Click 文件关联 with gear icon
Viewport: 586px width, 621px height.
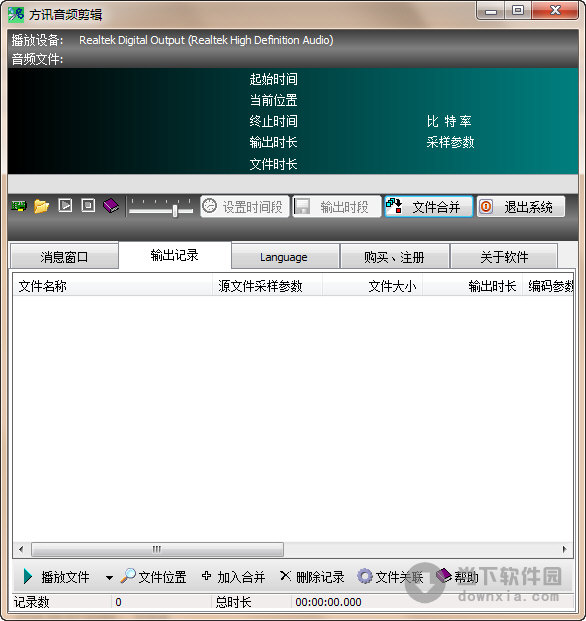pyautogui.click(x=390, y=577)
